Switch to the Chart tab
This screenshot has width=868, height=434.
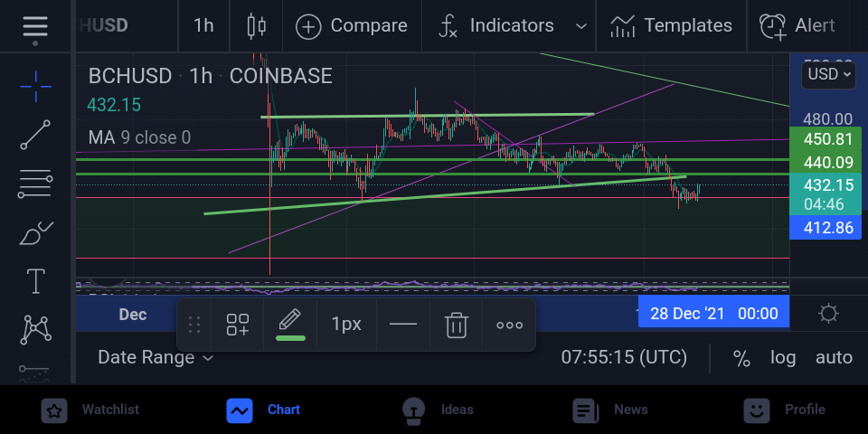tap(263, 410)
